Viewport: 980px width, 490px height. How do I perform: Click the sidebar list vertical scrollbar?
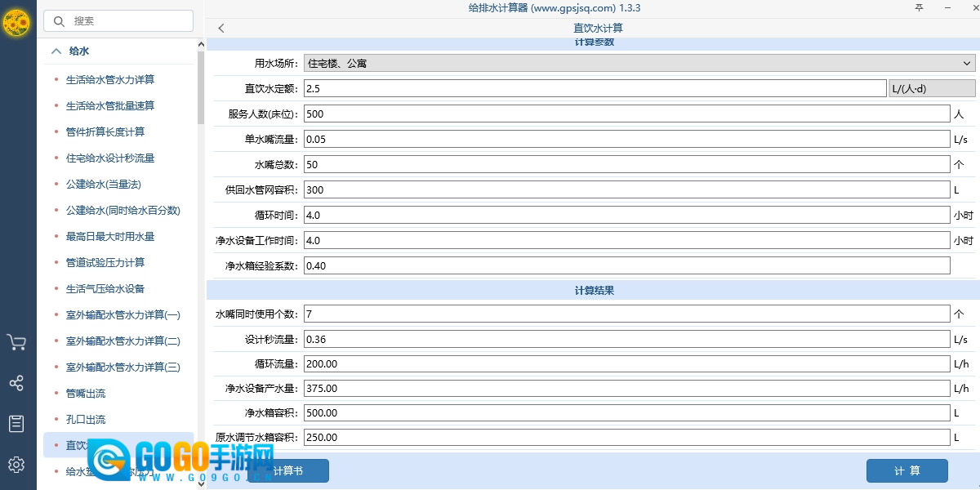pos(201,82)
